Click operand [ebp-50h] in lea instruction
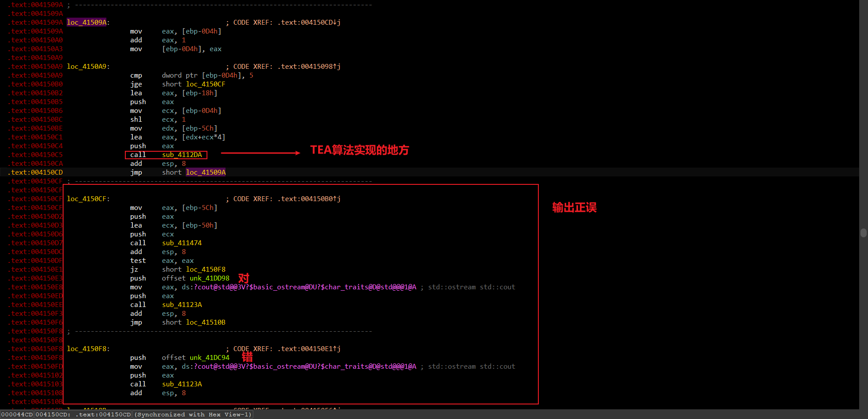The image size is (868, 419). pyautogui.click(x=199, y=225)
